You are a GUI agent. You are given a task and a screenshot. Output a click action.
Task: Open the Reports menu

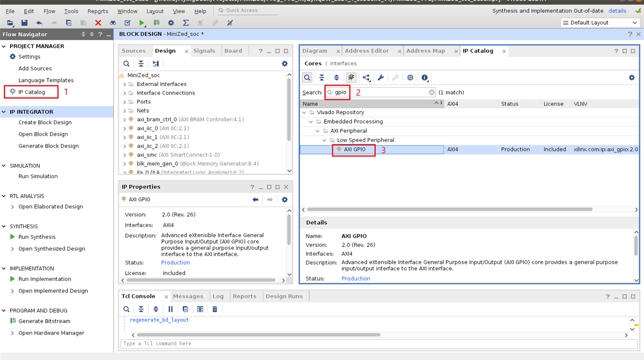click(98, 11)
